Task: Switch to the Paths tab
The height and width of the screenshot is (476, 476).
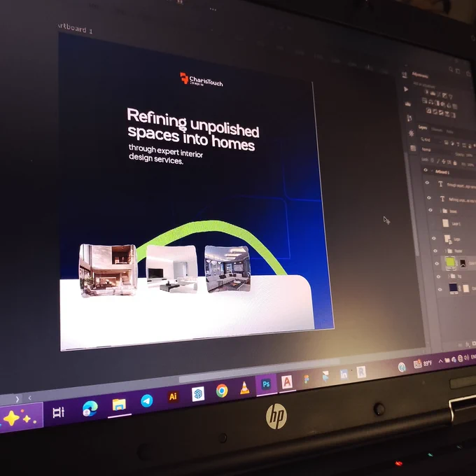Action: coord(450,132)
